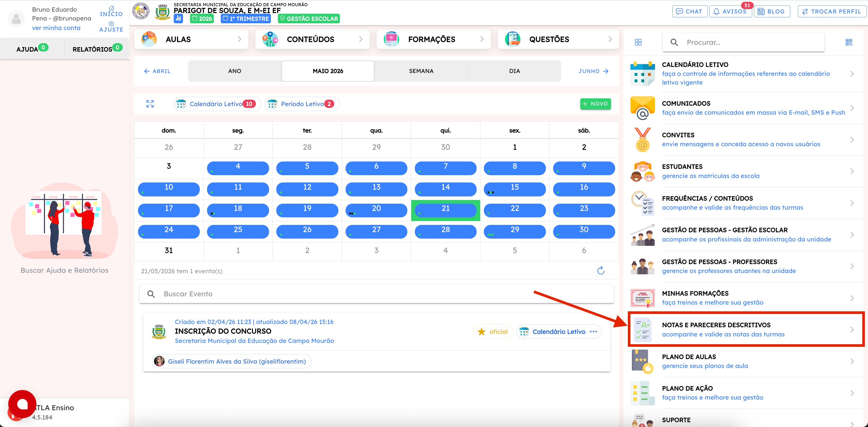Switch calendar to ANO view
The width and height of the screenshot is (868, 427).
point(234,71)
